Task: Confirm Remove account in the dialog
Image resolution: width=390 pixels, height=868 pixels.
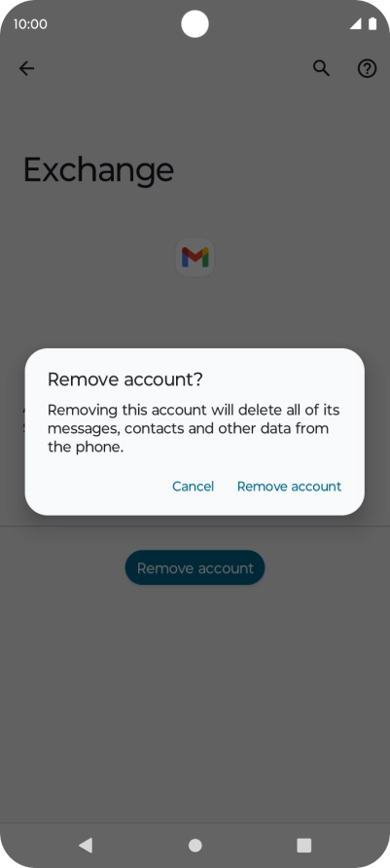Action: tap(289, 486)
